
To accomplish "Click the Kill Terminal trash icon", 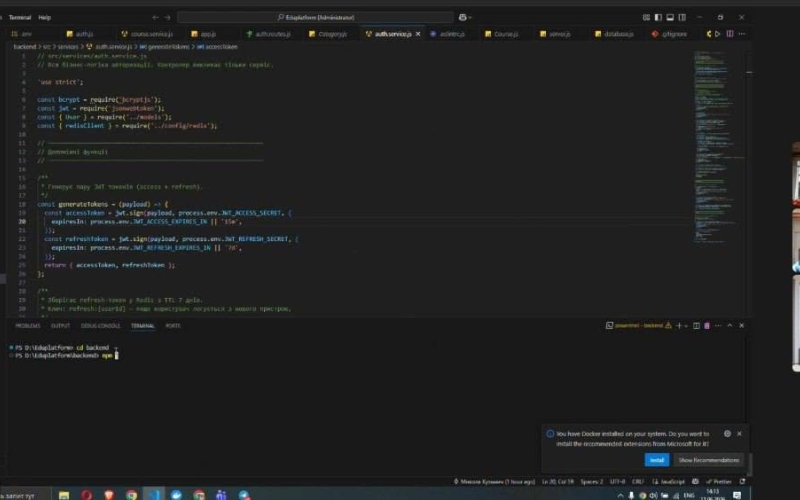I will pyautogui.click(x=707, y=326).
